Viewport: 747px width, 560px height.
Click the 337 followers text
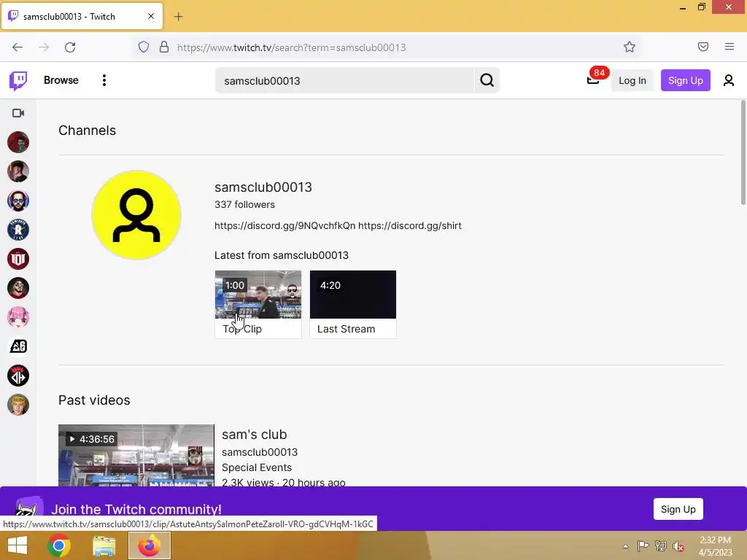pos(244,204)
